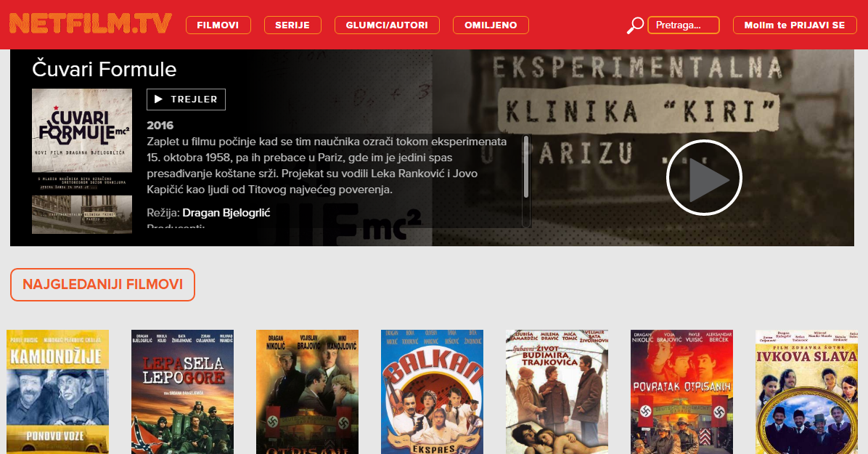This screenshot has height=454, width=868.
Task: Open the Kamiondžije ponovo voze poster
Action: [x=57, y=392]
